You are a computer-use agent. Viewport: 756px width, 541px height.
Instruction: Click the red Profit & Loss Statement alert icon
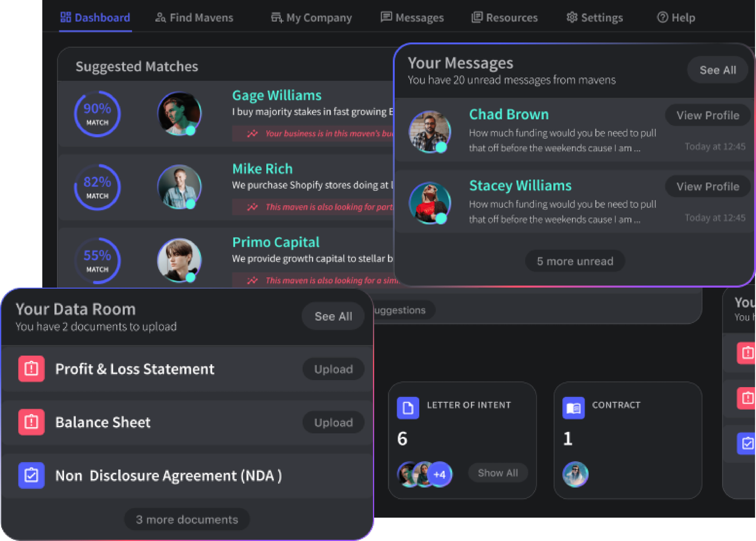coord(31,369)
